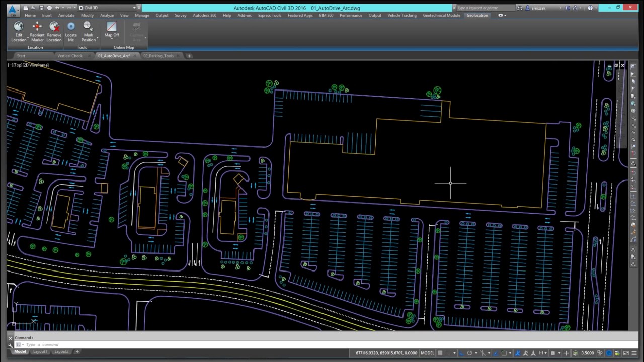Undo the last action with the Undo arrow
Viewport: 644px width, 362px height.
point(57,8)
